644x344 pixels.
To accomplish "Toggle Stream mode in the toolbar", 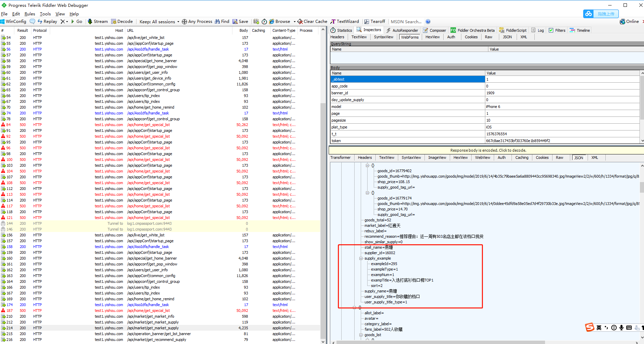I will (x=98, y=22).
